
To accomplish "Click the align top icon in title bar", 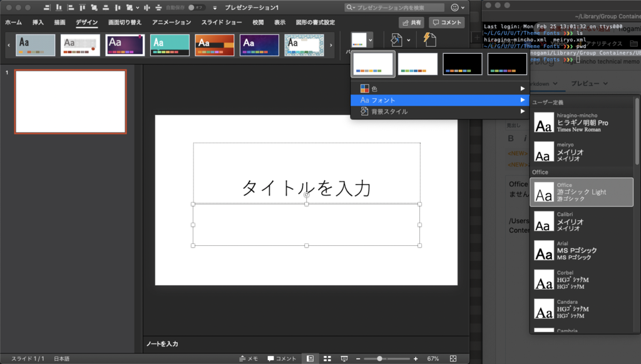I will coord(82,8).
